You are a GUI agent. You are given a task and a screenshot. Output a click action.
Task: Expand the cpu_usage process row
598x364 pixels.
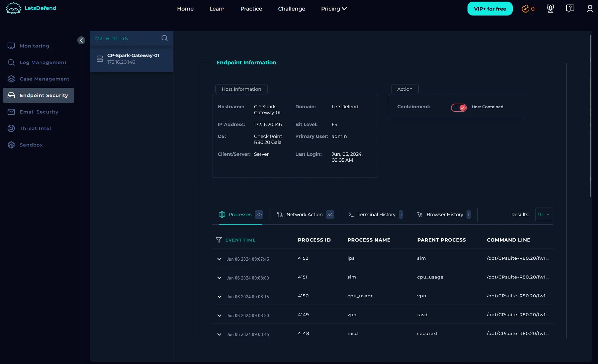point(219,297)
